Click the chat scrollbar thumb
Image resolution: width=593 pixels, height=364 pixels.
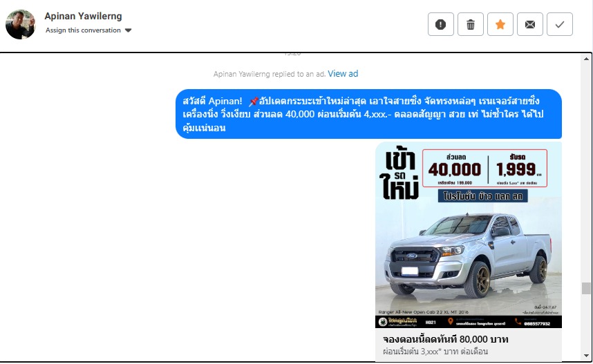tap(586, 288)
